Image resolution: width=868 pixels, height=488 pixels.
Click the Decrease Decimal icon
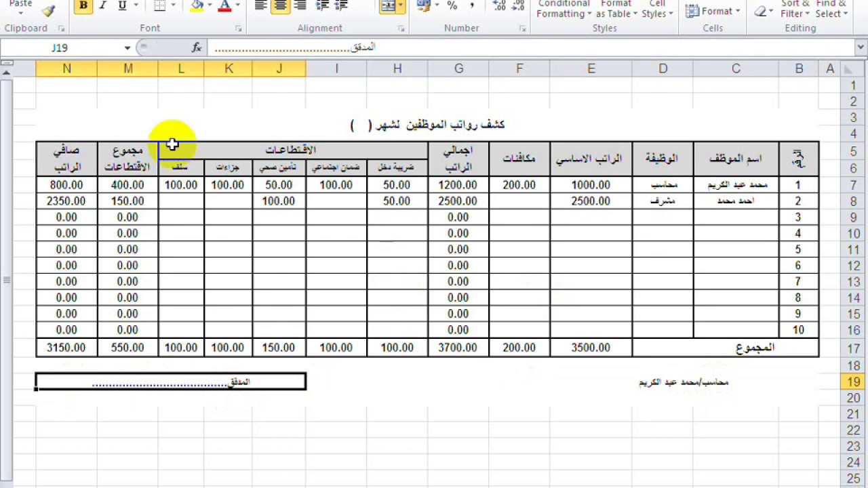pyautogui.click(x=517, y=6)
